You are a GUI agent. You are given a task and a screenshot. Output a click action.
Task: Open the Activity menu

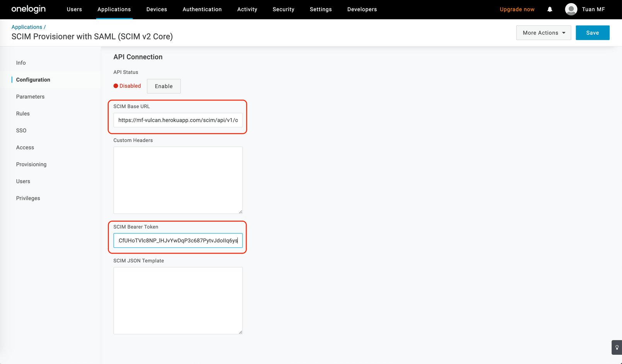pos(247,9)
